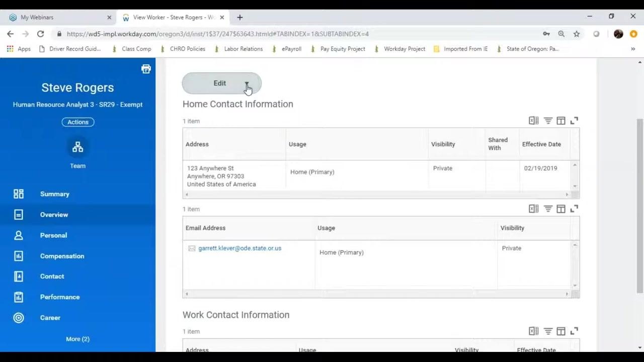This screenshot has height=362, width=644.
Task: Open the Labor Relations bookmark
Action: [238, 49]
